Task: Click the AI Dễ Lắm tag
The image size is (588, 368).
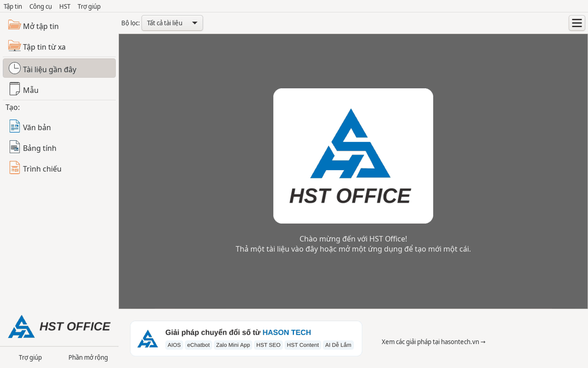Action: 338,344
